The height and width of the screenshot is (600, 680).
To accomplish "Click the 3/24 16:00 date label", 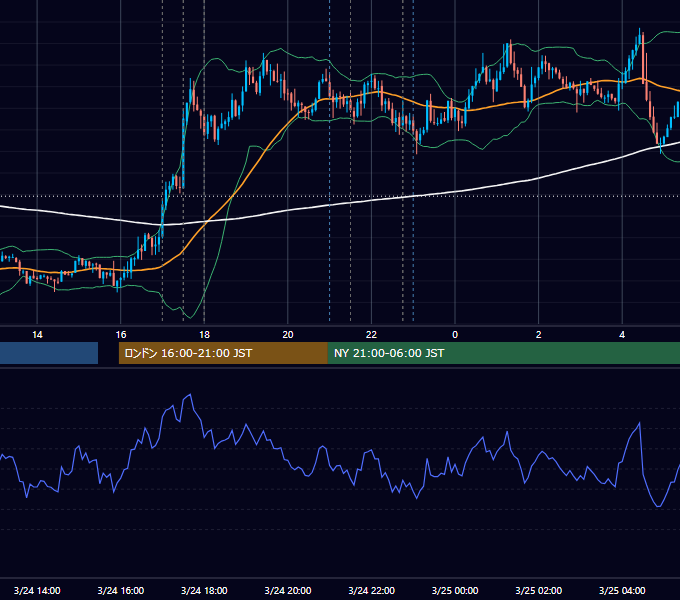I will [x=121, y=590].
